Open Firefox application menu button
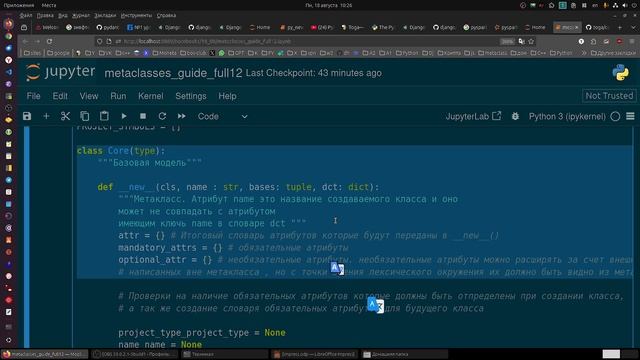The image size is (640, 360). click(632, 41)
